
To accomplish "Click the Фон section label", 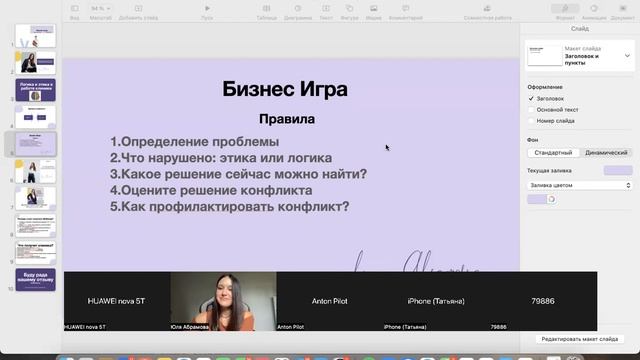I will 533,140.
